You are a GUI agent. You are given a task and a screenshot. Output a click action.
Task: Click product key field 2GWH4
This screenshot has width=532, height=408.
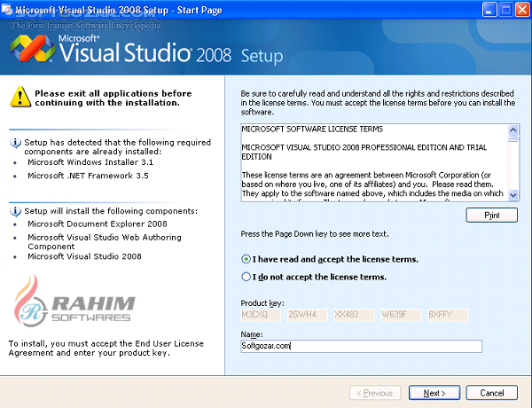coord(308,315)
